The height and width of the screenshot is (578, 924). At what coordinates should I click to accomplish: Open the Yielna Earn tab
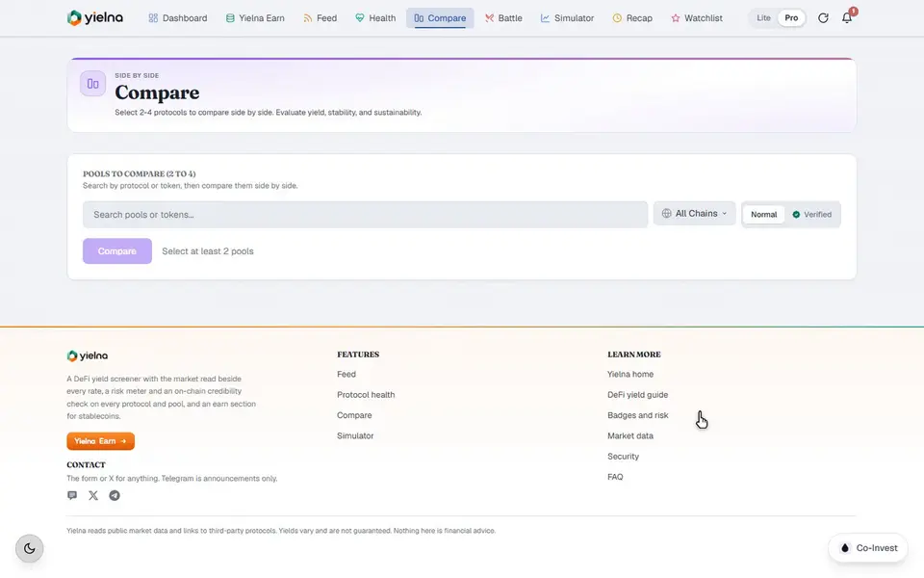click(x=255, y=17)
